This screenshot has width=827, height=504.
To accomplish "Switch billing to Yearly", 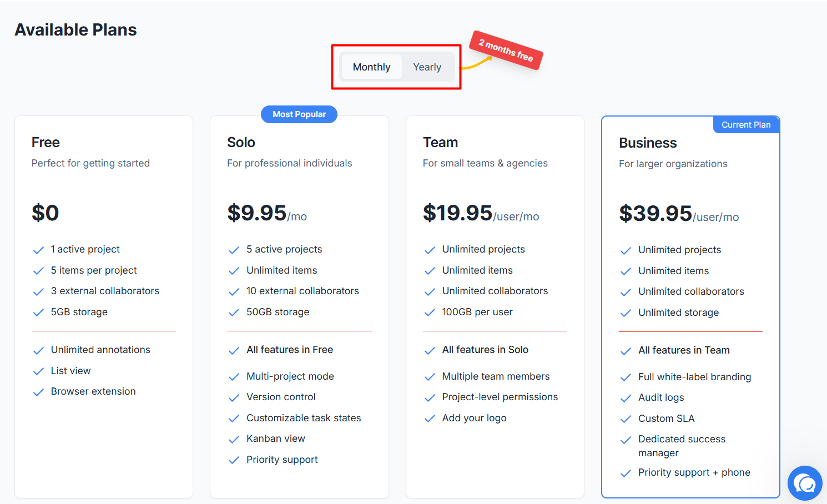I will click(427, 67).
